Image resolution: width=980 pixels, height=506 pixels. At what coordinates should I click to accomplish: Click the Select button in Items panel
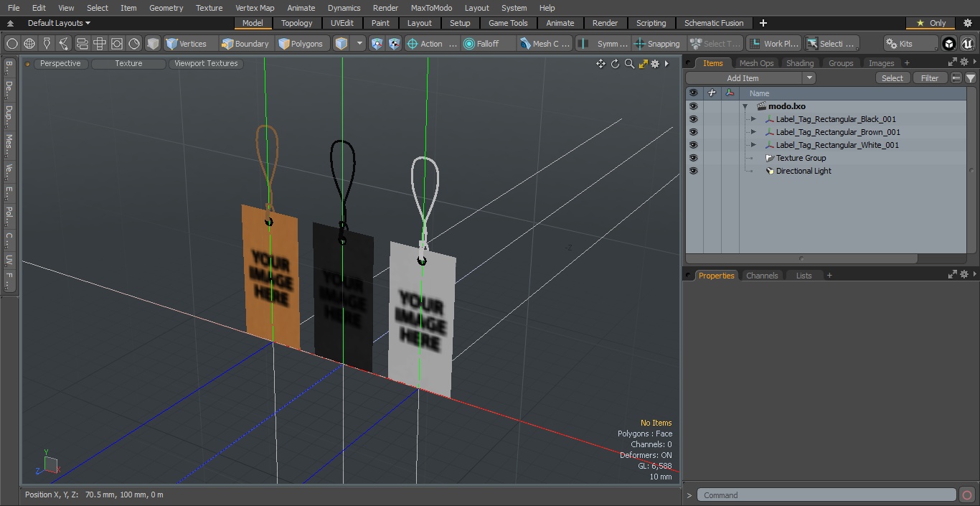coord(892,78)
